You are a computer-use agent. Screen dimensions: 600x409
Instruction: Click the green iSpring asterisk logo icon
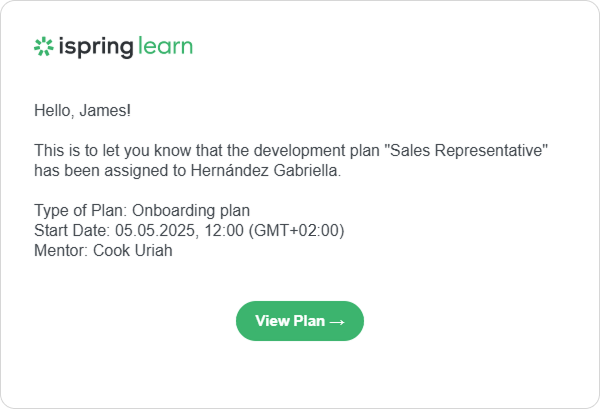point(43,46)
